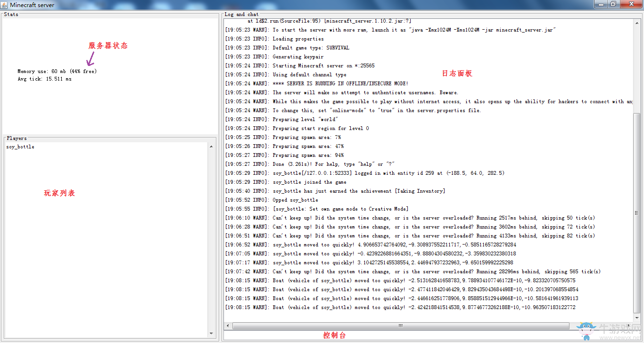Click the OFFLINE/INSECURE MODE warning line

tap(317, 84)
